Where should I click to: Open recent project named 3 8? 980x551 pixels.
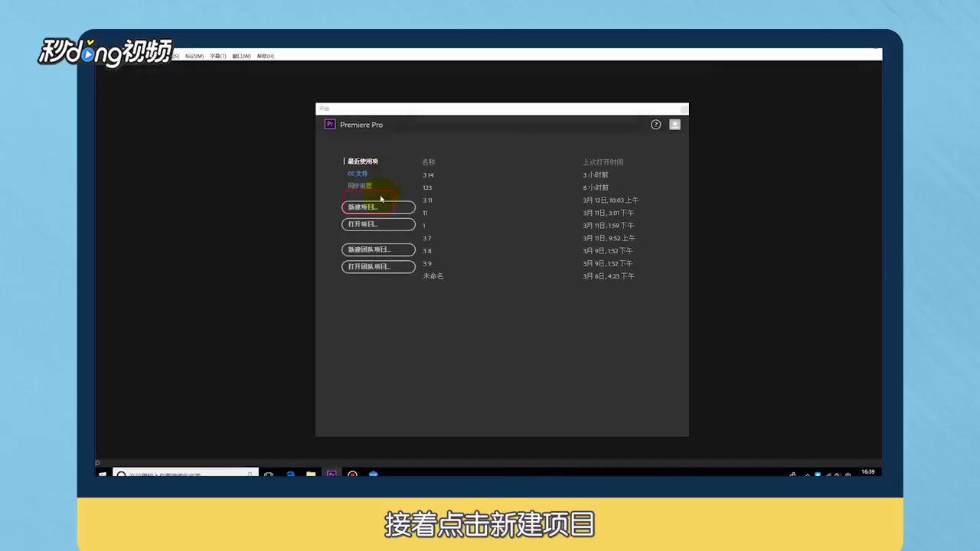427,251
